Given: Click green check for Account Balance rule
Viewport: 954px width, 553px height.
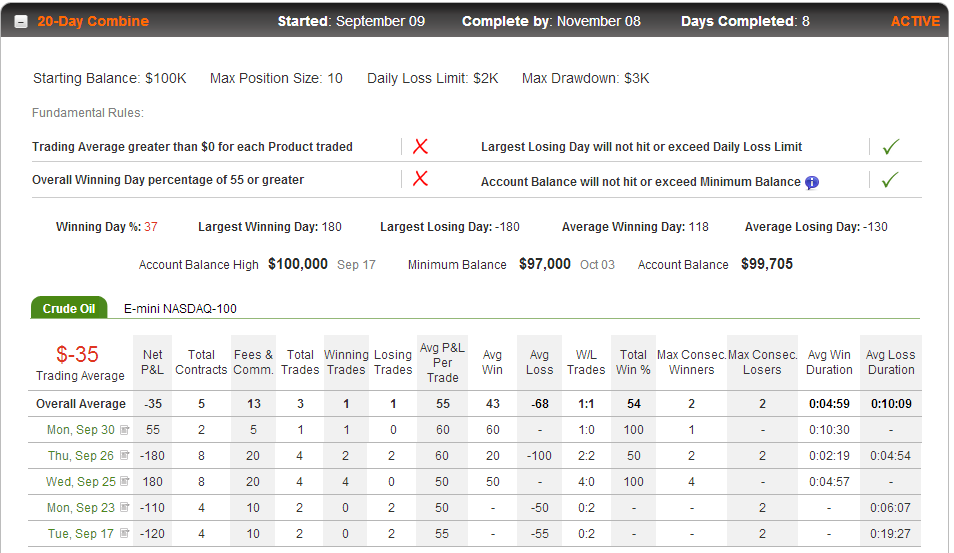Looking at the screenshot, I should 890,179.
